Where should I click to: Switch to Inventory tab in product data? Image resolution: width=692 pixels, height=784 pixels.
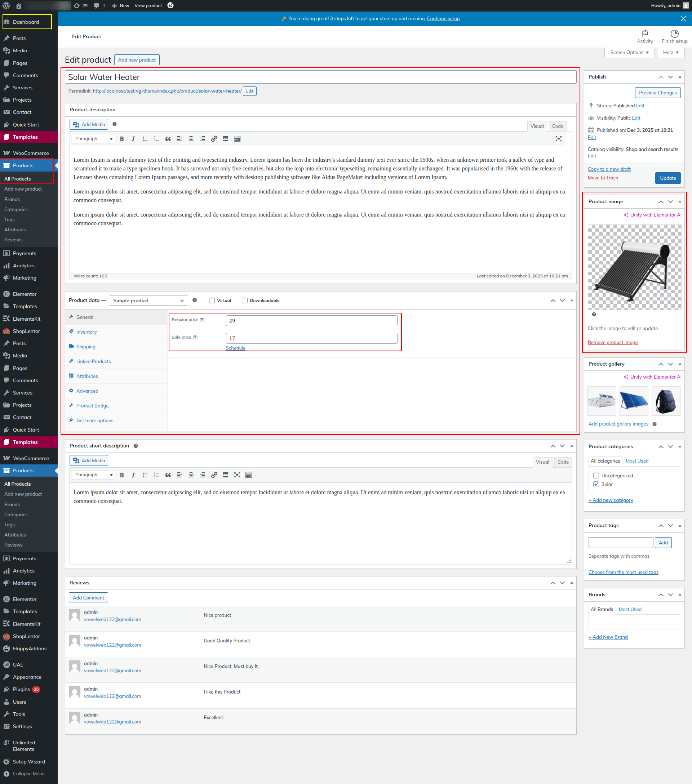point(86,332)
